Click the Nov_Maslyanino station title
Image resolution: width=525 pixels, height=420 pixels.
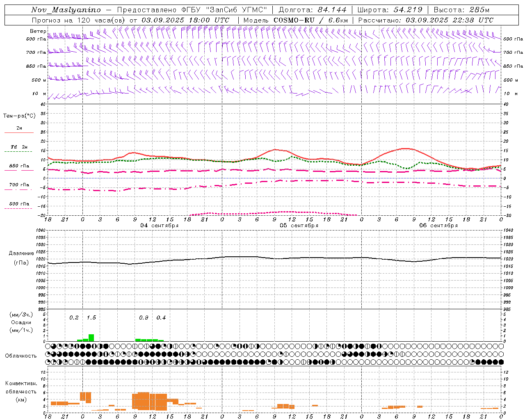coord(66,10)
